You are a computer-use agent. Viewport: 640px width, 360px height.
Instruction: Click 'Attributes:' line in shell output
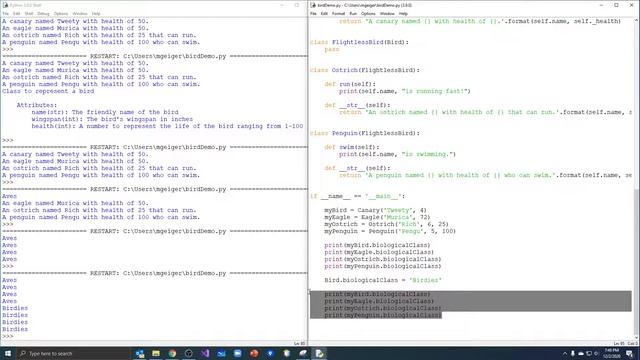[x=37, y=105]
